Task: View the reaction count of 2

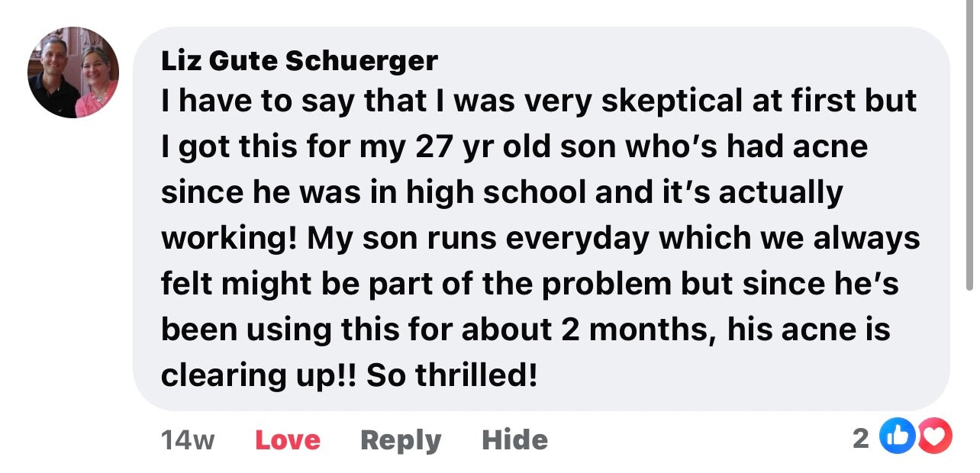Action: 860,438
